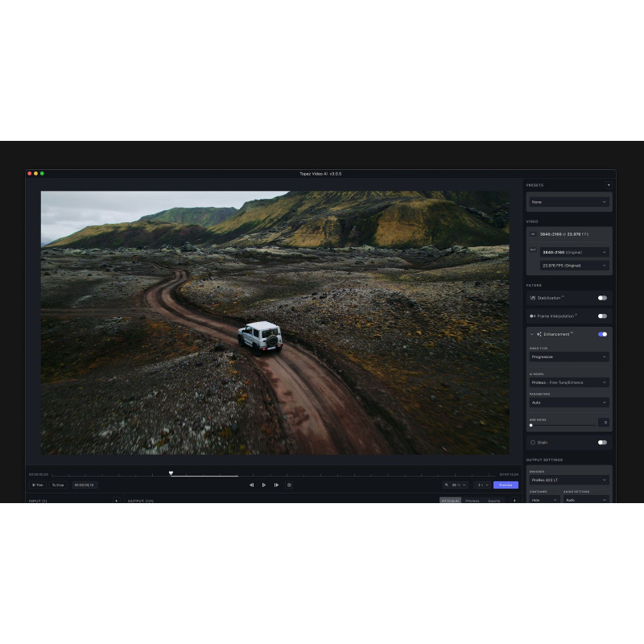Image resolution: width=644 pixels, height=644 pixels.
Task: Step back one frame
Action: click(x=251, y=485)
